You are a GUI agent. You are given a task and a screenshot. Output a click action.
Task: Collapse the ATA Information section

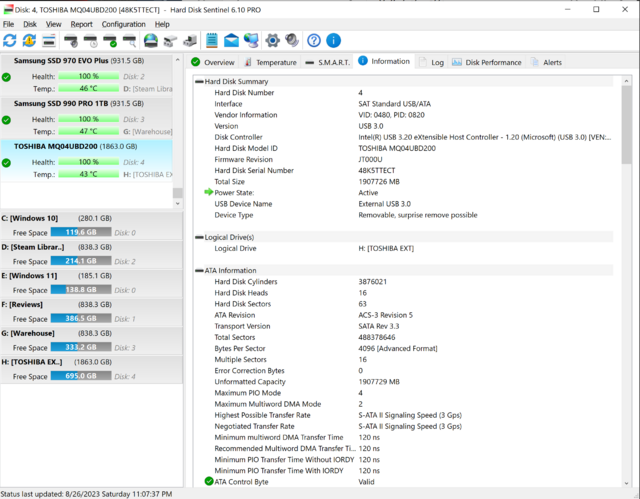198,270
